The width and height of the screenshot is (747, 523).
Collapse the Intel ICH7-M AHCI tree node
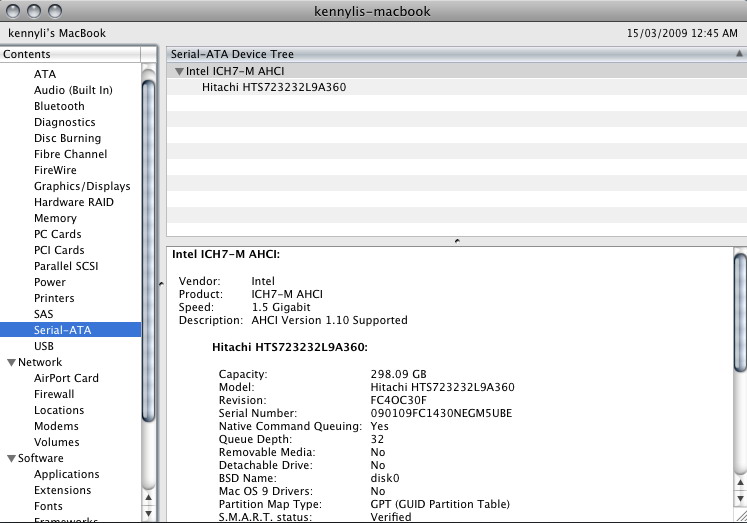point(179,71)
